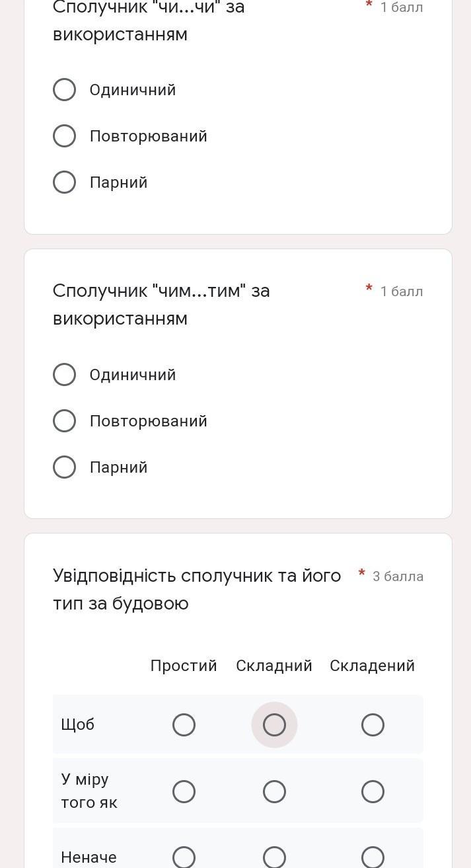The image size is (471, 868).
Task: Select Одиничний for the "чим...тим" question
Action: 64,375
